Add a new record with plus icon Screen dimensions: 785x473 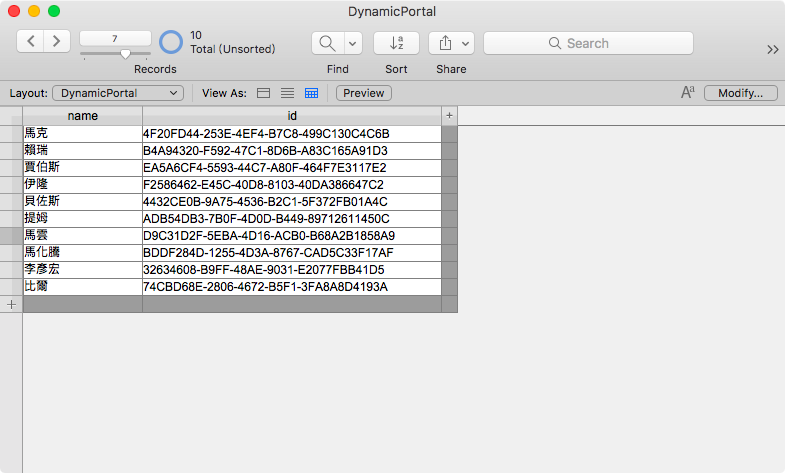[x=11, y=304]
